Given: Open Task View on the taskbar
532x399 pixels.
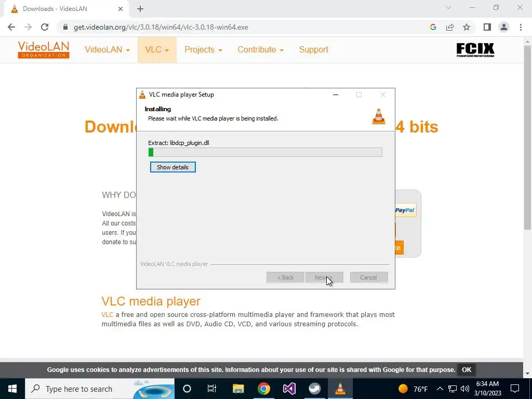Looking at the screenshot, I should [x=212, y=389].
